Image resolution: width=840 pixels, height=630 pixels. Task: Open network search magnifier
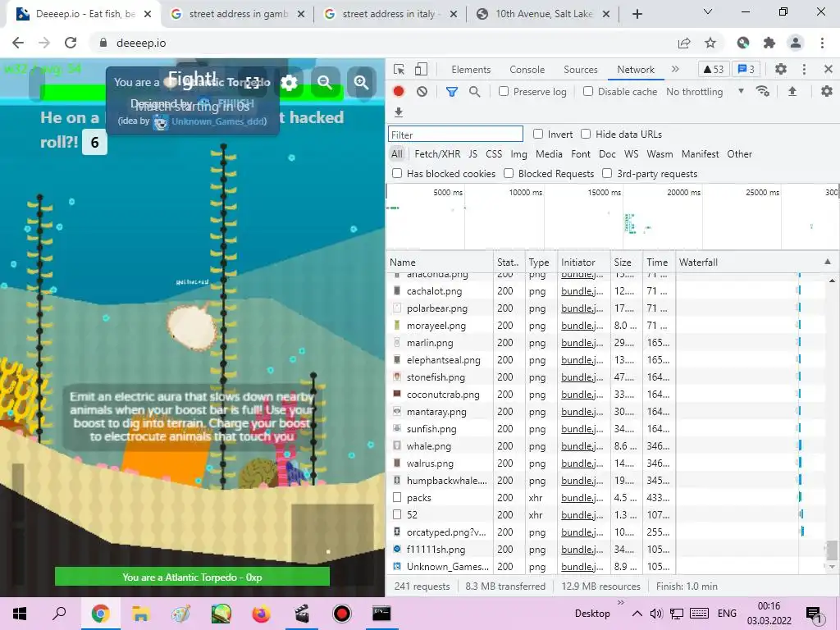pos(475,92)
